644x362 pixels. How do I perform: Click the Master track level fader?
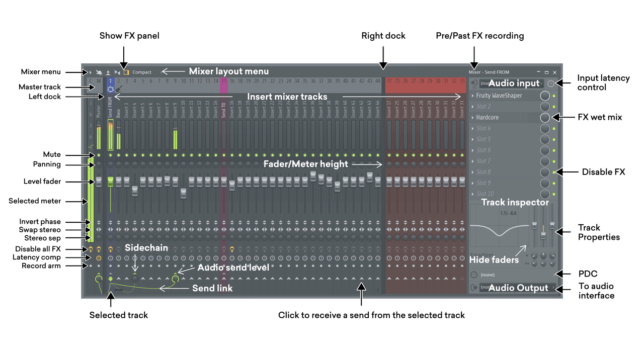point(99,182)
